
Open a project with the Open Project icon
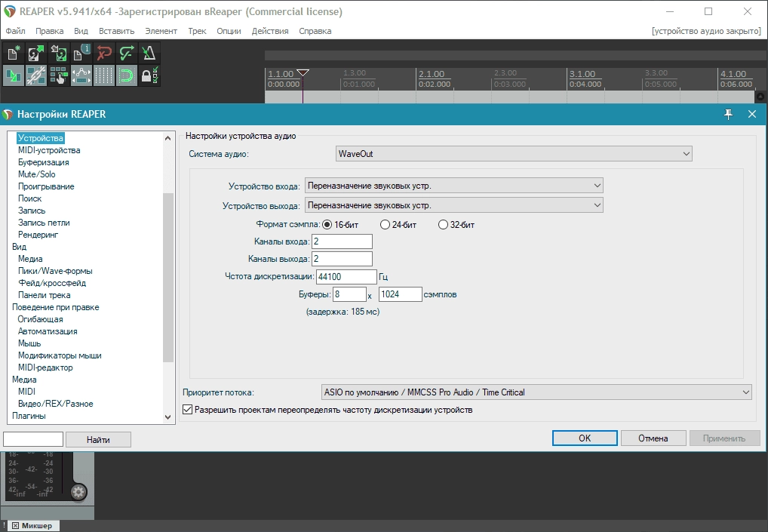point(35,53)
